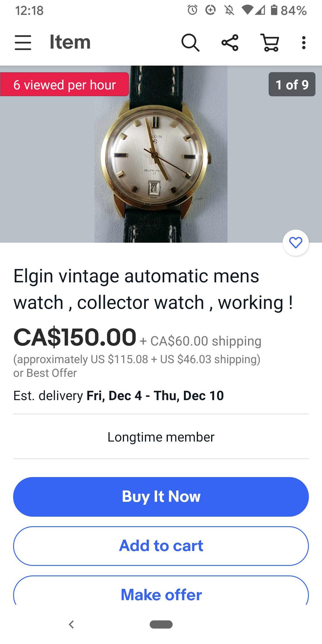Tap the 6 viewed per hour badge
Screen dimensions: 322x644
tap(64, 84)
